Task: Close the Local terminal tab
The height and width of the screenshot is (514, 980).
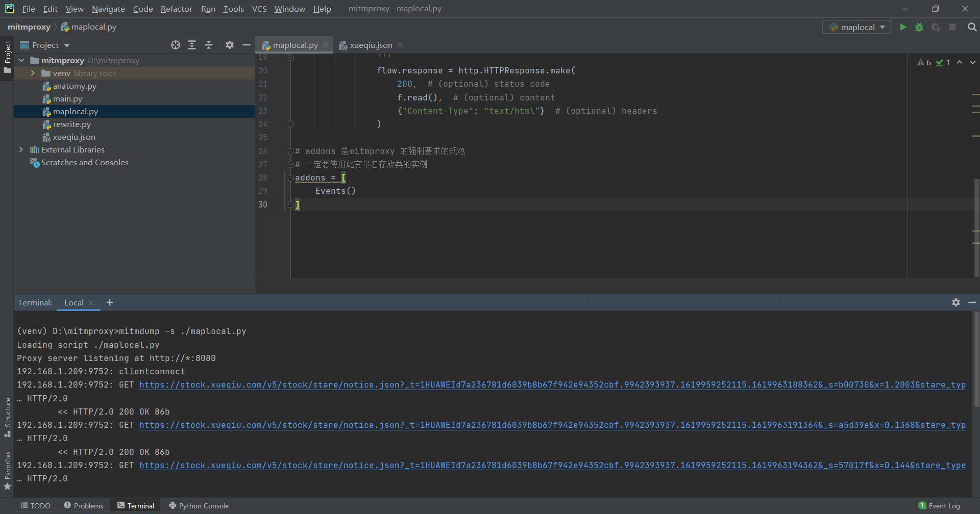Action: coord(91,303)
